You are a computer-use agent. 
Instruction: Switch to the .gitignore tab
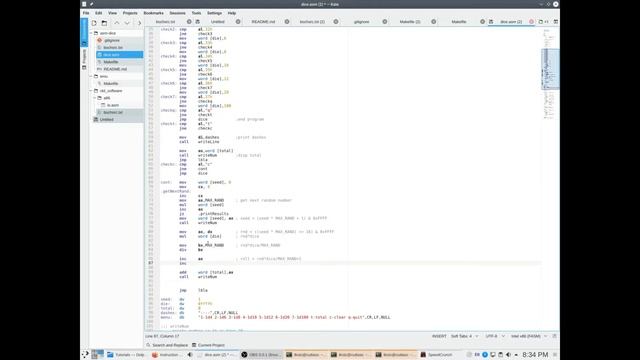click(361, 22)
